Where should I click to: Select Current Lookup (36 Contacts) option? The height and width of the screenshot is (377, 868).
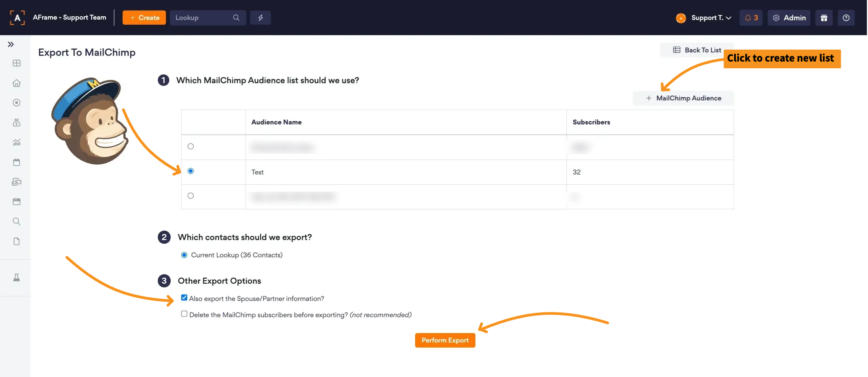point(184,255)
